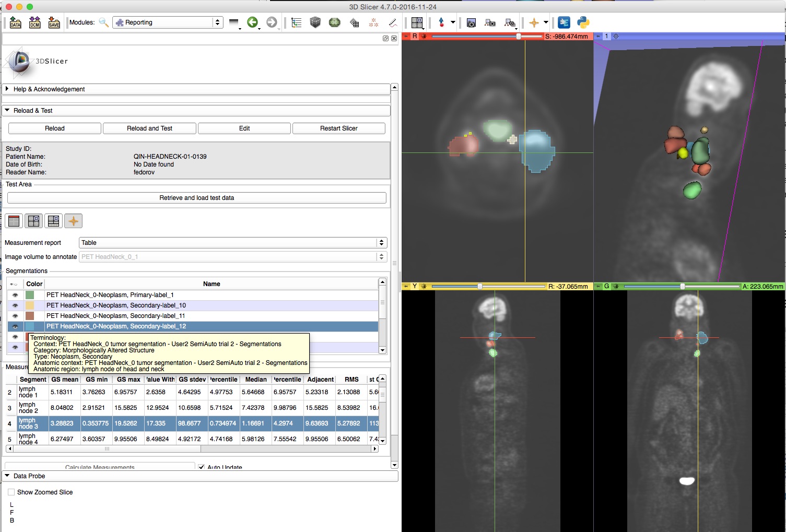786x532 pixels.
Task: Toggle visibility of Secondary-label_11 segment
Action: [x=15, y=316]
